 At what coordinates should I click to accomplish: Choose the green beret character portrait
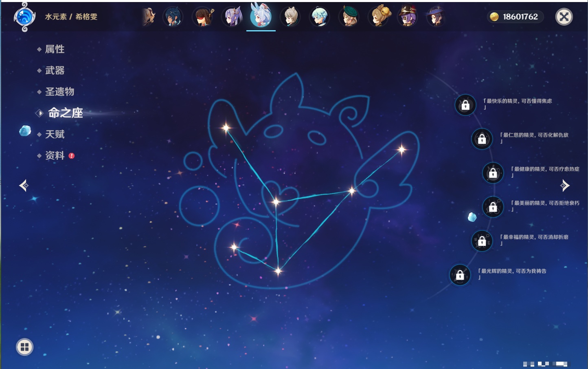[349, 17]
